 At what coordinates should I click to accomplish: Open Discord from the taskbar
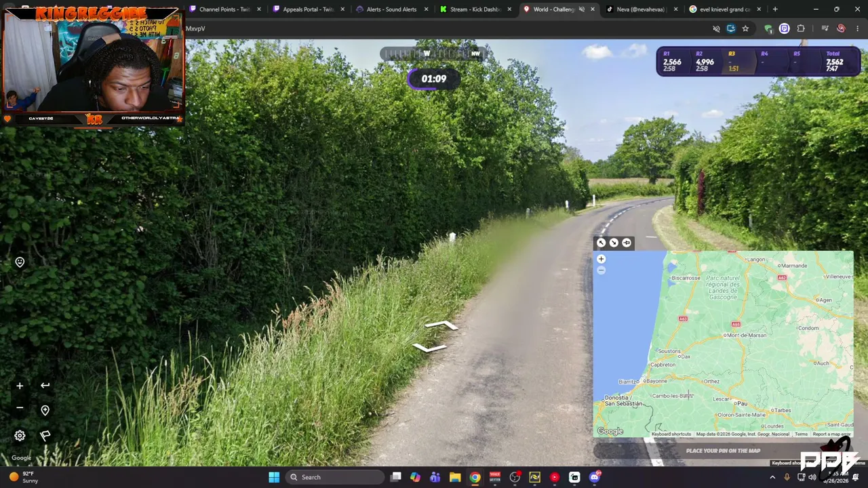(595, 477)
